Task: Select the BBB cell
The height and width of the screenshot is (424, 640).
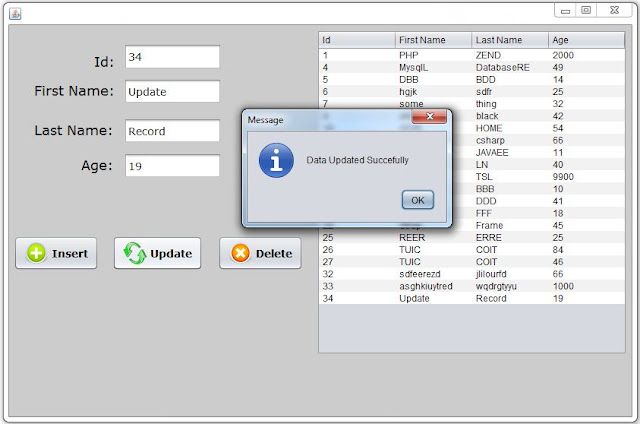Action: (510, 189)
